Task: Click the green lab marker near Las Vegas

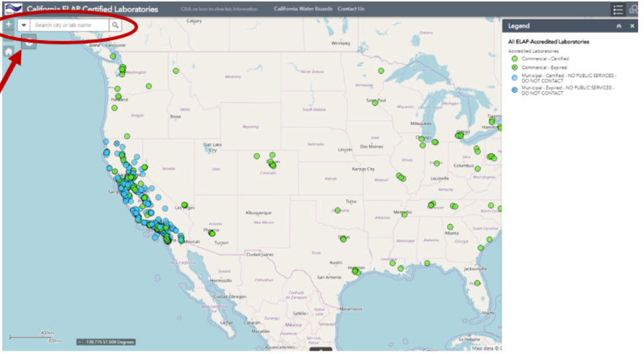Action: [185, 205]
